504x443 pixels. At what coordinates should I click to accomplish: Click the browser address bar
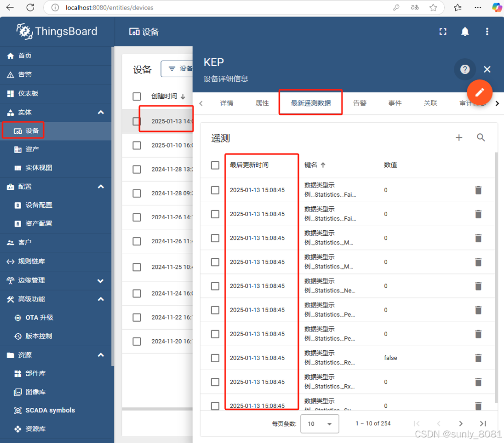[225, 8]
